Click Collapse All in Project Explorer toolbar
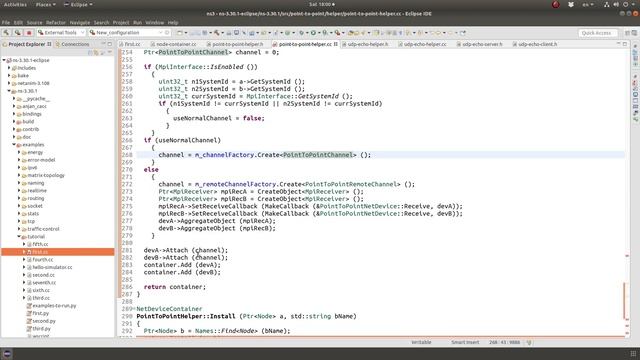Viewport: 640px width, 360px height. [90, 52]
